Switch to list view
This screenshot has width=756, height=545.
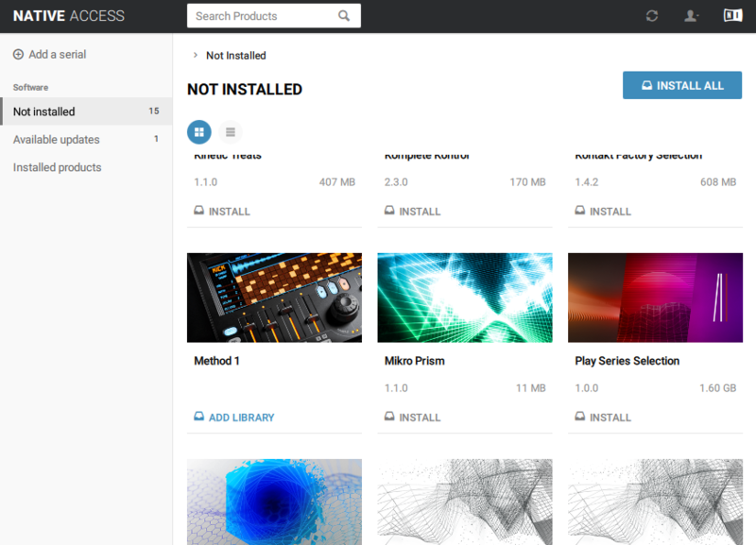pos(231,132)
